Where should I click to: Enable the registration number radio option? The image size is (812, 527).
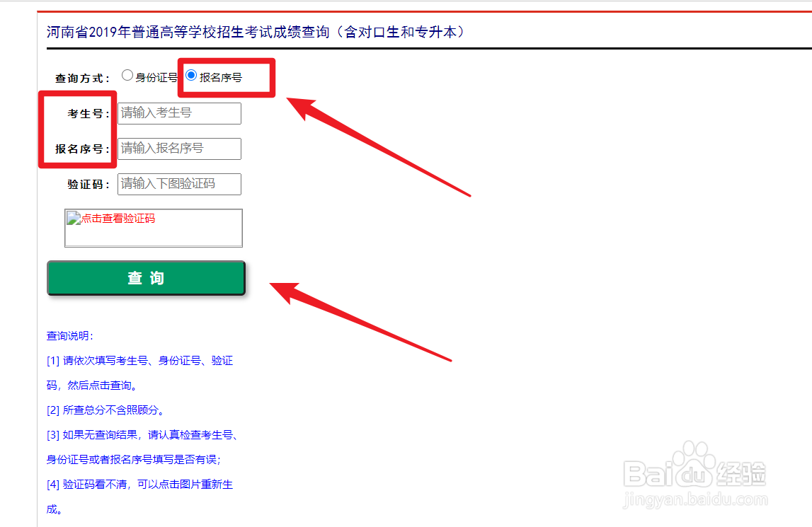coord(191,74)
